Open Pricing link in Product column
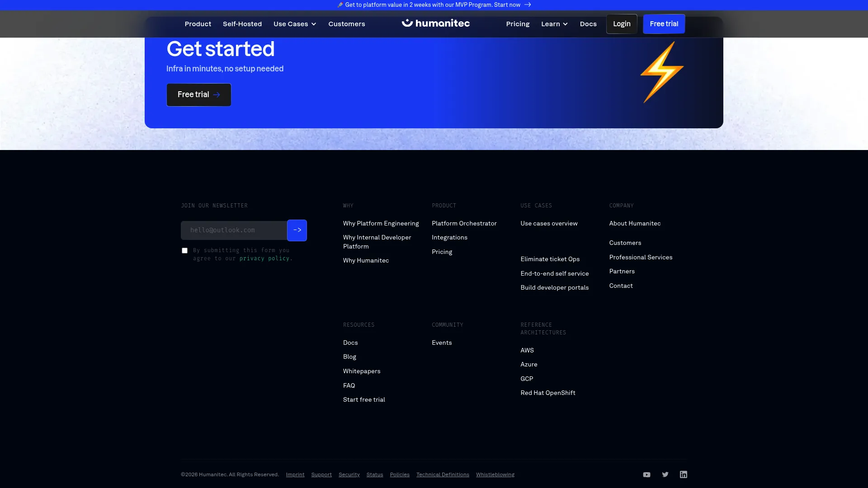The width and height of the screenshot is (868, 488). coord(442,252)
